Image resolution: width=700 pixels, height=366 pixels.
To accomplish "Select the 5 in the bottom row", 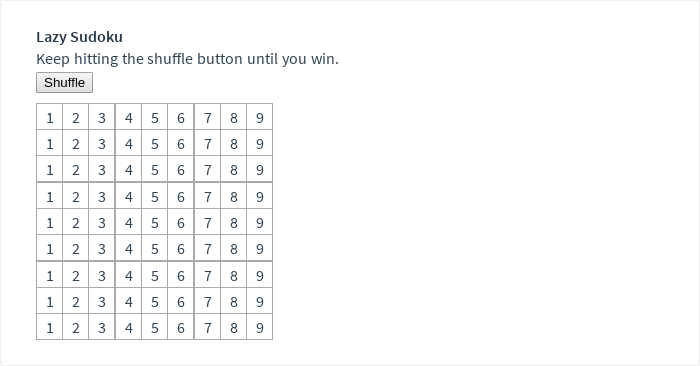I will click(154, 327).
